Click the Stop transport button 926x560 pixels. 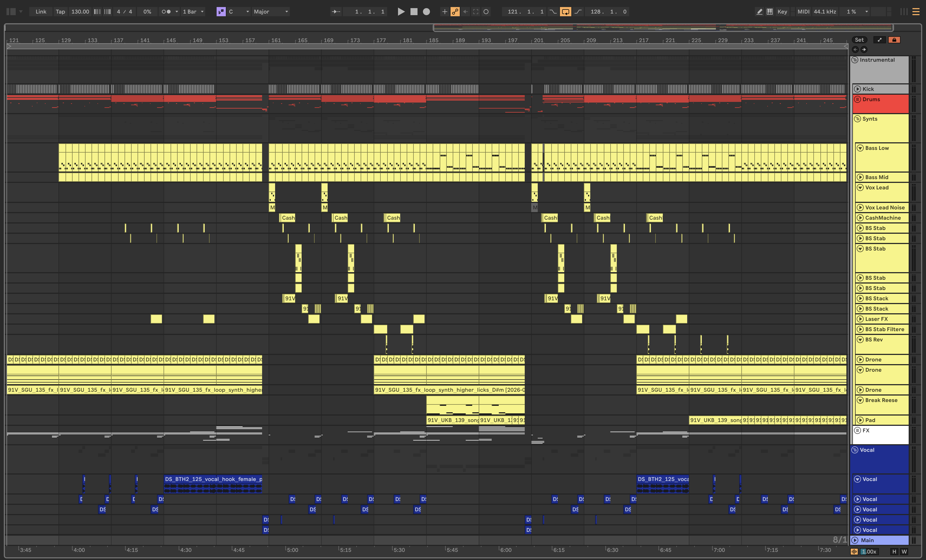(x=414, y=12)
